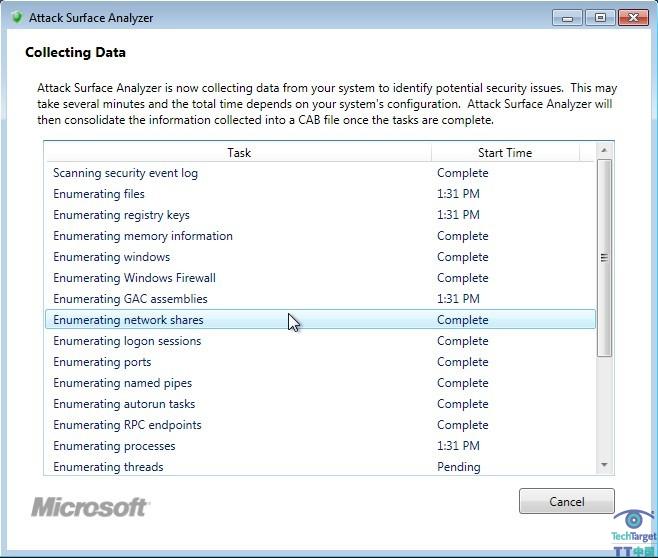Viewport: 658px width, 558px height.
Task: Click the 1:31 PM time for GAC assemblies
Action: click(458, 299)
